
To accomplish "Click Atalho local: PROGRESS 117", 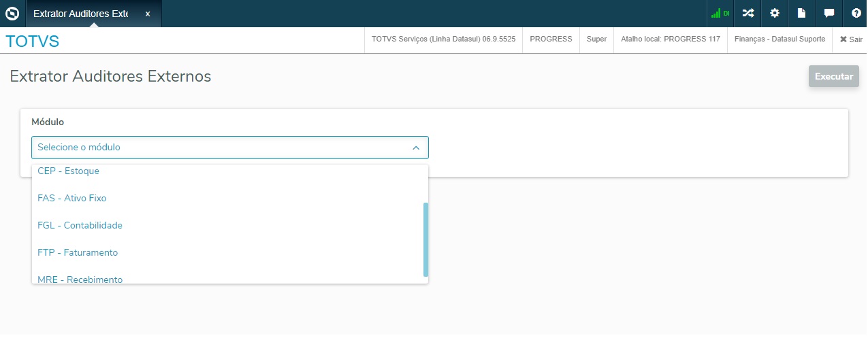I will coord(671,39).
